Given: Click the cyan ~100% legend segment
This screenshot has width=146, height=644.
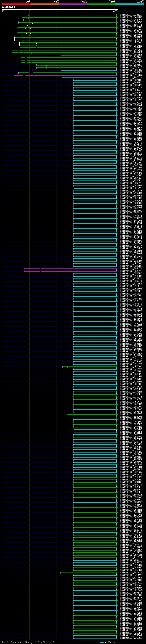Looking at the screenshot, I should click(130, 4).
